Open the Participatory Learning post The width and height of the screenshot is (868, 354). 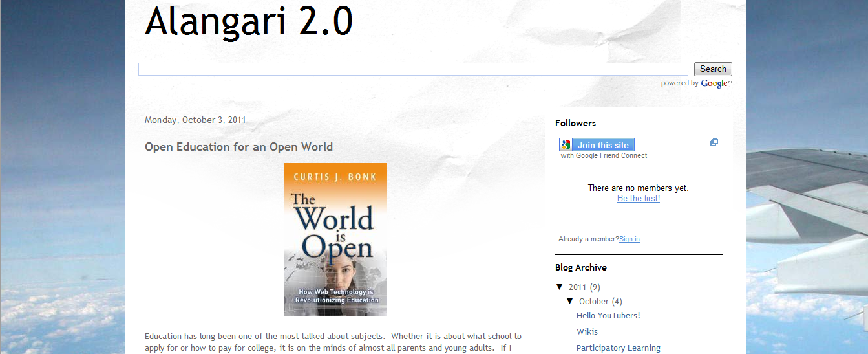point(619,348)
